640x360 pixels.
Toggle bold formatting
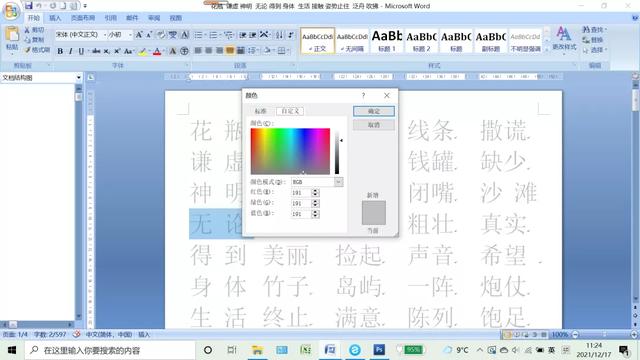[60, 51]
